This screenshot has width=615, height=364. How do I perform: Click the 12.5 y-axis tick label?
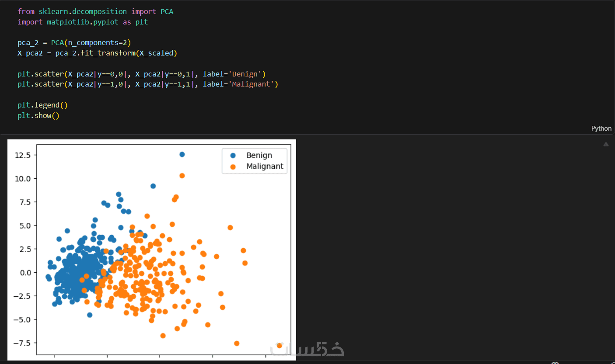point(22,155)
